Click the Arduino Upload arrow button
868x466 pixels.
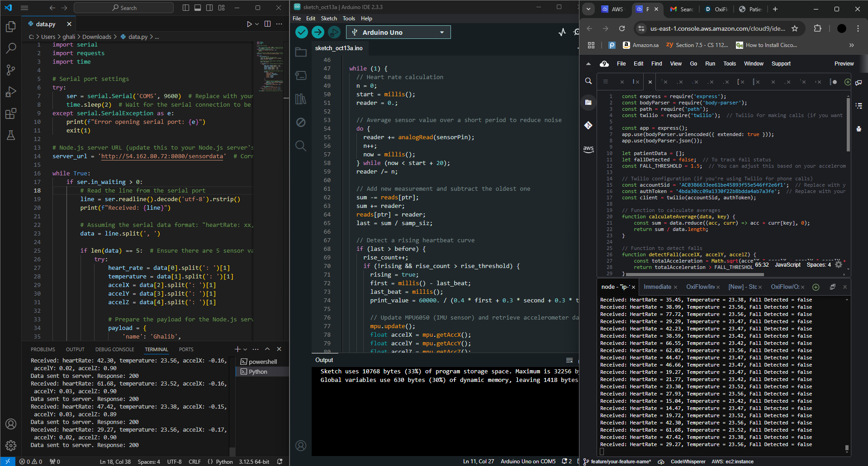click(x=318, y=32)
